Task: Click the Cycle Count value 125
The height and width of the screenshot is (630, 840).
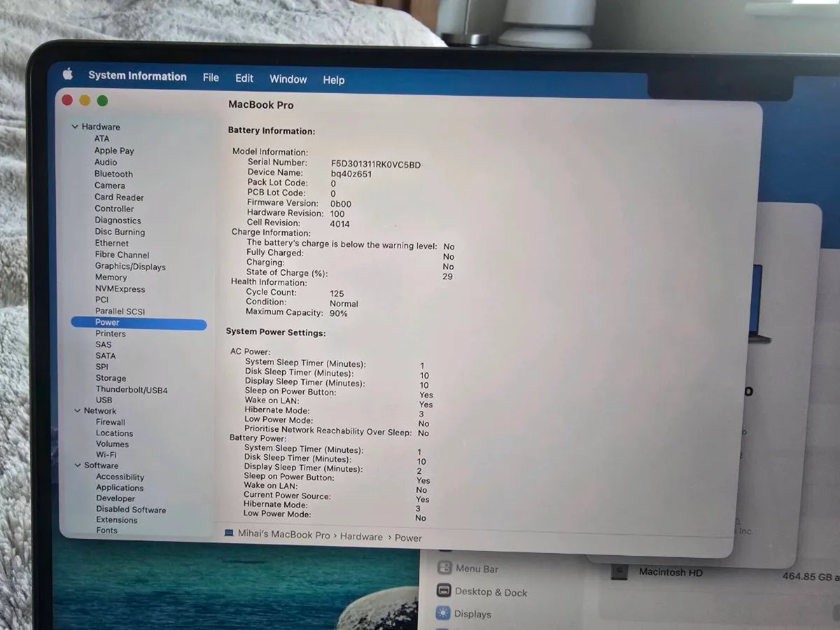Action: (337, 294)
